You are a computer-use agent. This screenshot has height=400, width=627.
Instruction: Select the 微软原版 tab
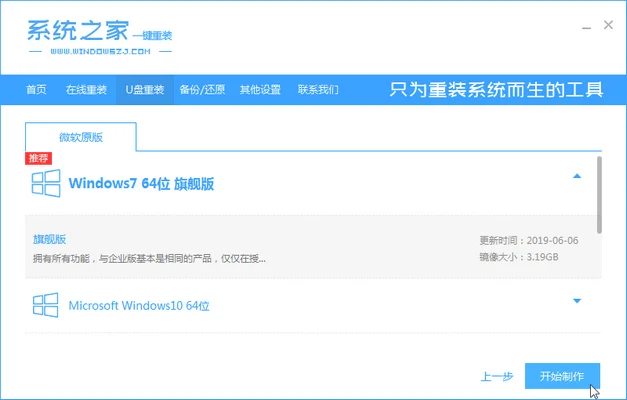coord(81,137)
